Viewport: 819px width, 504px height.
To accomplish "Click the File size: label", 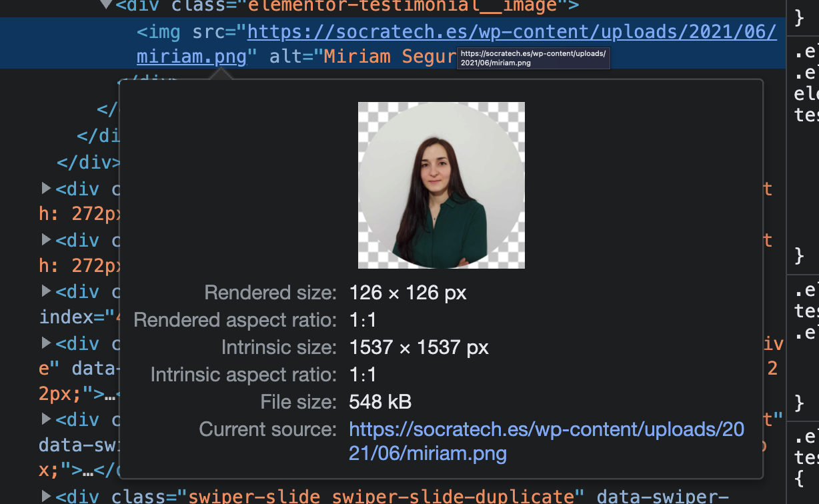I will point(299,402).
